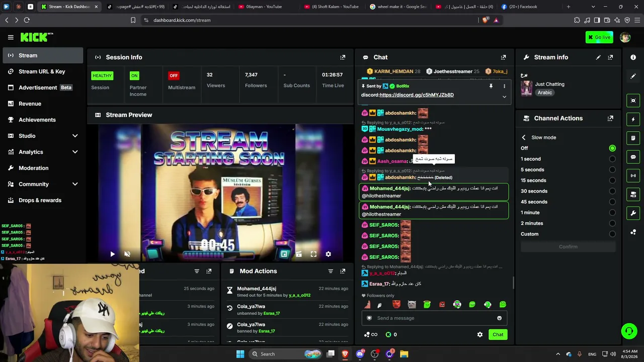Pop out the Stream info panel
The height and width of the screenshot is (362, 644).
pos(610,57)
